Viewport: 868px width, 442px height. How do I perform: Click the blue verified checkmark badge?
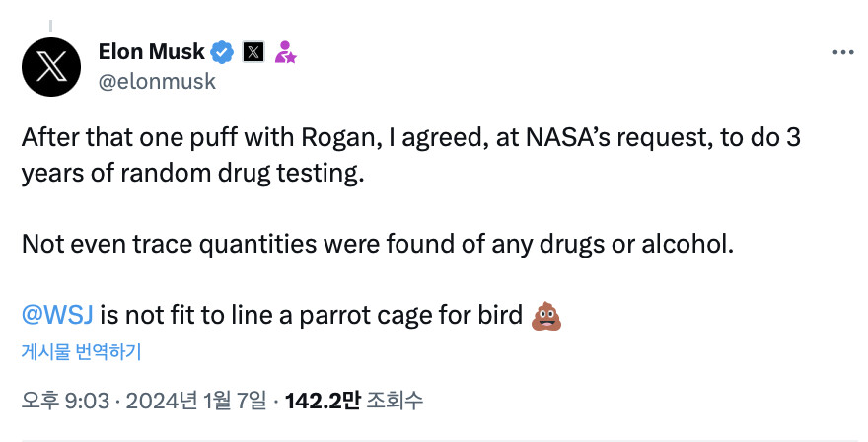point(223,52)
